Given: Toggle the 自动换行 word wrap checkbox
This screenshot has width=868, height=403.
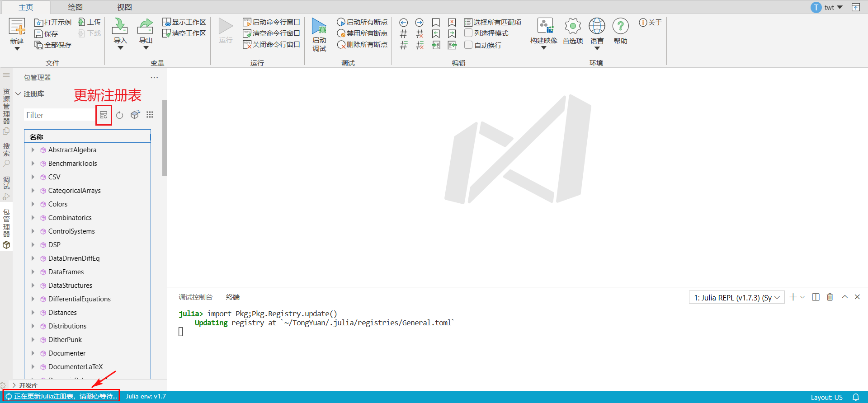Looking at the screenshot, I should (469, 45).
